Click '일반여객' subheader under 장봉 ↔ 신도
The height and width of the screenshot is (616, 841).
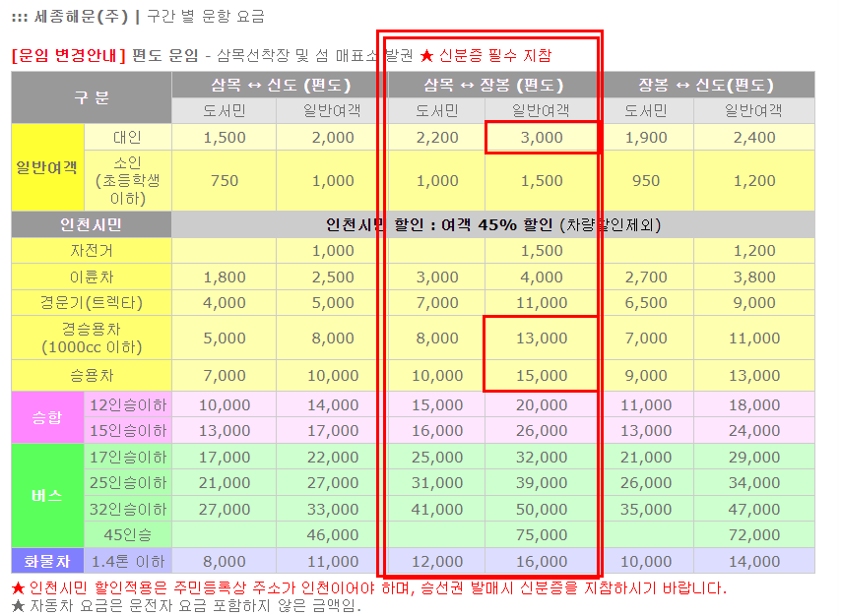click(x=753, y=110)
